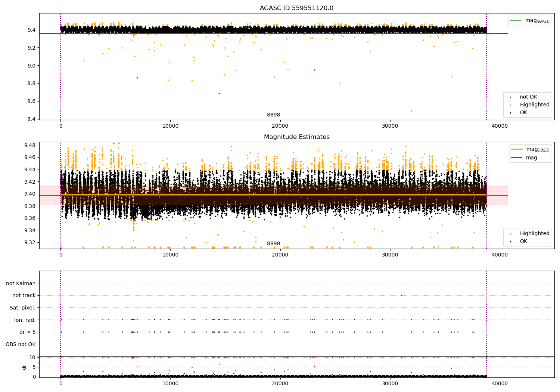The image size is (560, 392).
Task: Click the orange mag OBSID legend line
Action: click(x=517, y=149)
